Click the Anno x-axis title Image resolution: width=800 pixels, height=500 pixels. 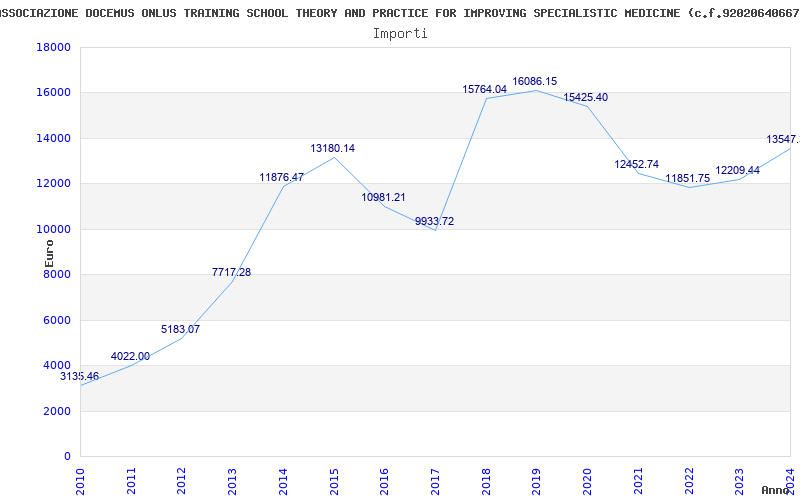(777, 490)
